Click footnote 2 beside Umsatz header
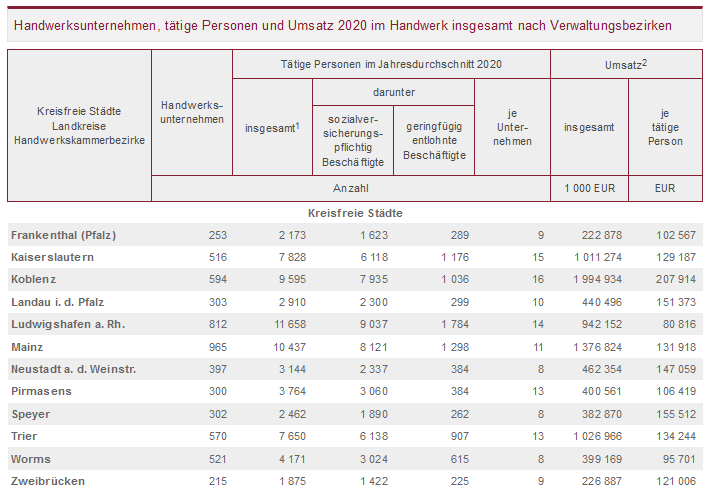 click(645, 60)
